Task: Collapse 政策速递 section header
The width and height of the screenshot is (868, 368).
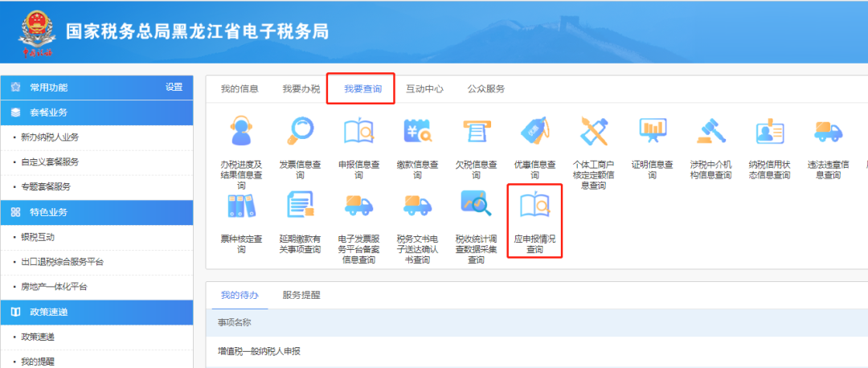Action: 97,312
